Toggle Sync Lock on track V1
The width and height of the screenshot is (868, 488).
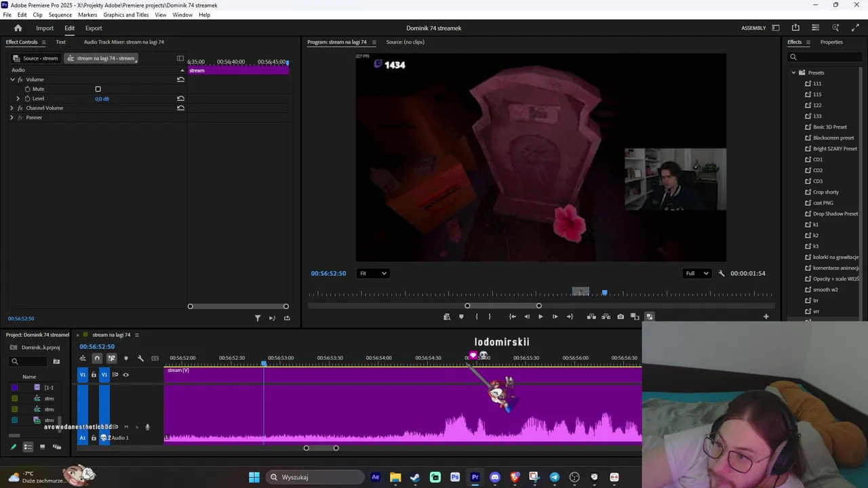[x=115, y=374]
